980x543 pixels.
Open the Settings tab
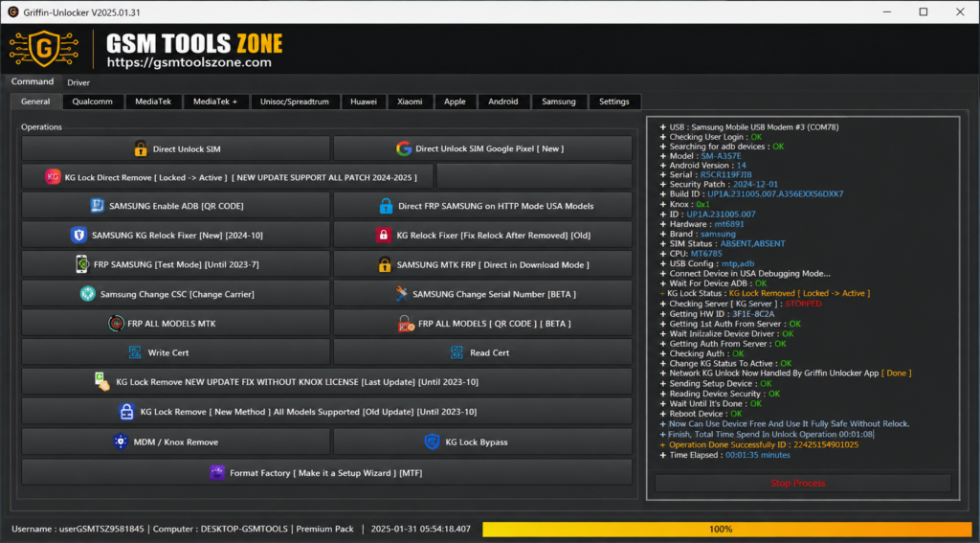coord(614,102)
